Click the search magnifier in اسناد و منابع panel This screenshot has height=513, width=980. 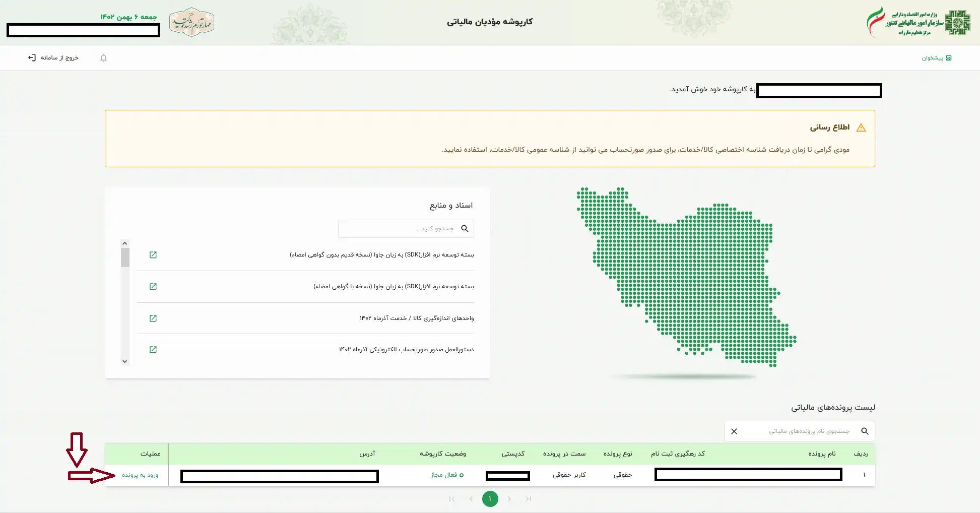(x=465, y=228)
